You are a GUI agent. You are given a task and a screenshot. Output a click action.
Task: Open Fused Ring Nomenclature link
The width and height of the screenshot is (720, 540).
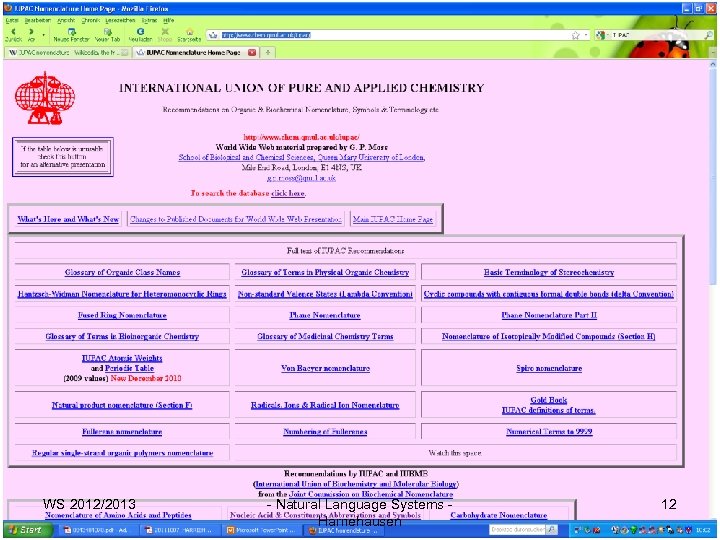coord(122,315)
